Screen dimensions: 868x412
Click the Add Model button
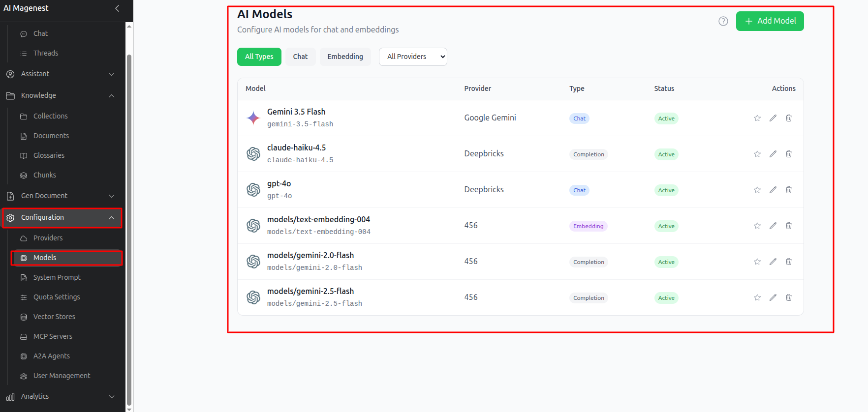coord(770,21)
